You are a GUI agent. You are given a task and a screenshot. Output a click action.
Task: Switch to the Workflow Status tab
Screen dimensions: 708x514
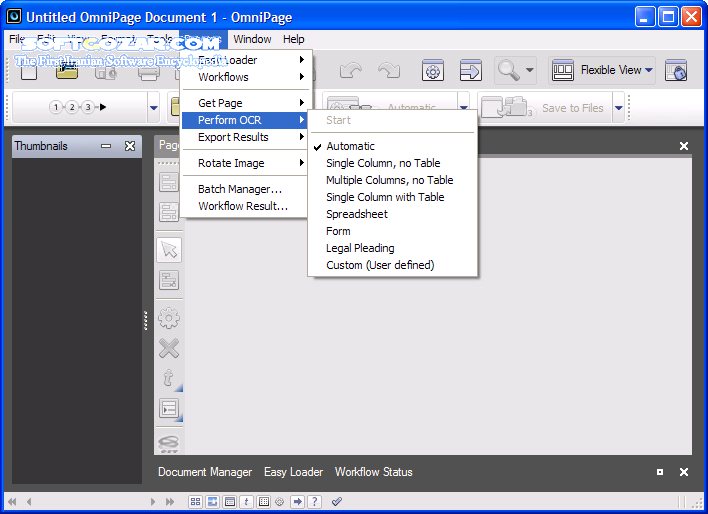pyautogui.click(x=373, y=472)
